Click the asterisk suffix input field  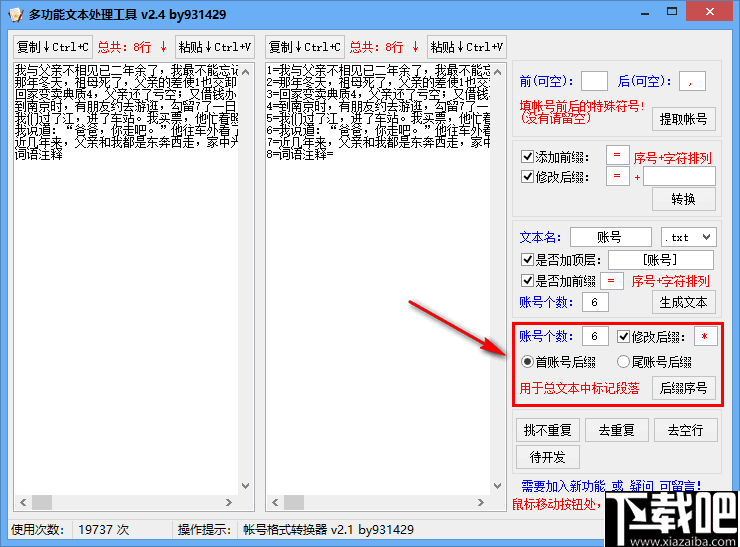point(706,336)
